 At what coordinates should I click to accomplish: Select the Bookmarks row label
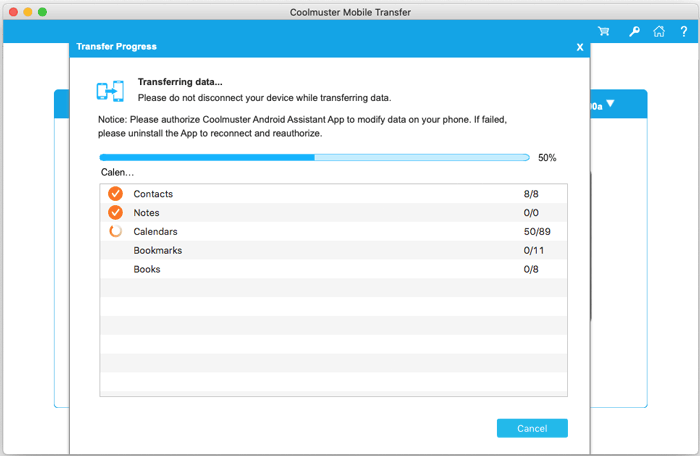(158, 250)
